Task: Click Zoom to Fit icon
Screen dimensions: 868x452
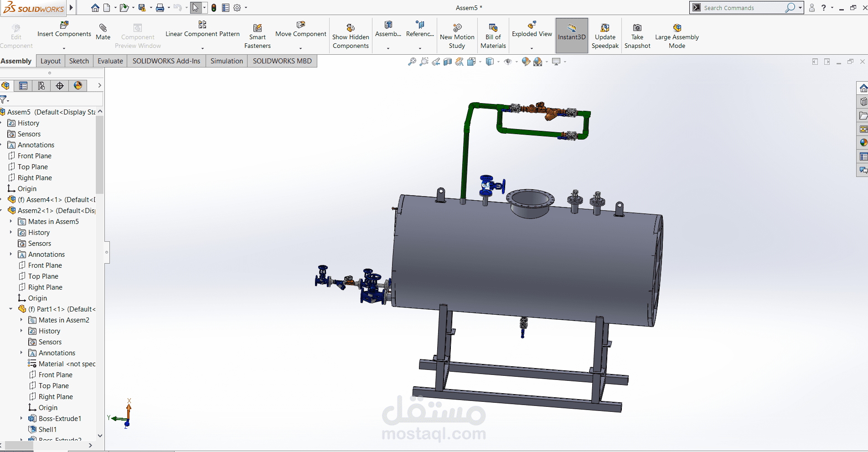Action: point(412,62)
